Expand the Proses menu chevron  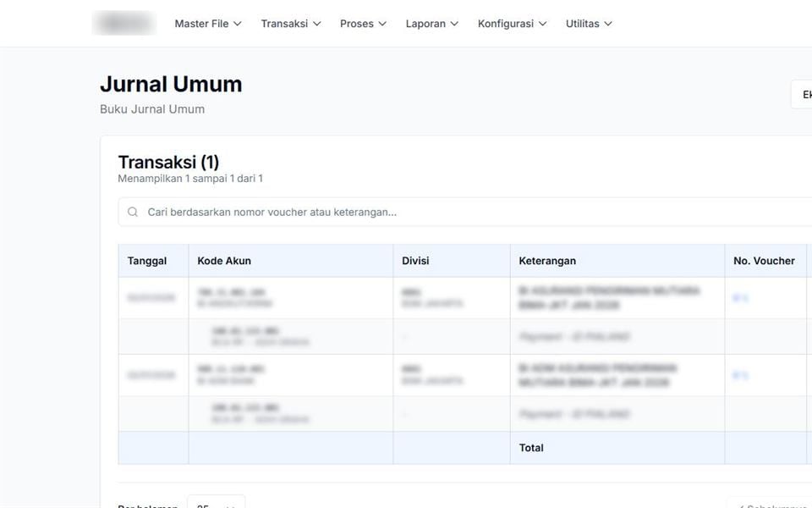[x=382, y=24]
